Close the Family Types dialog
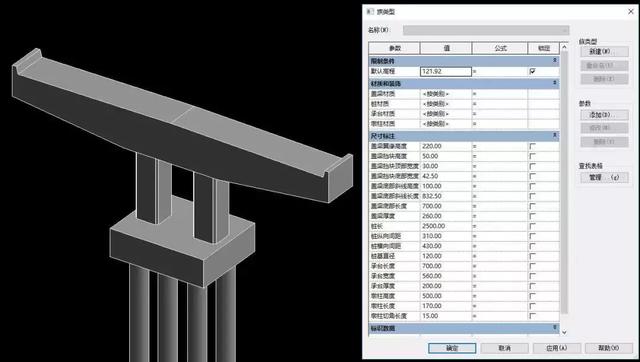 pos(631,12)
